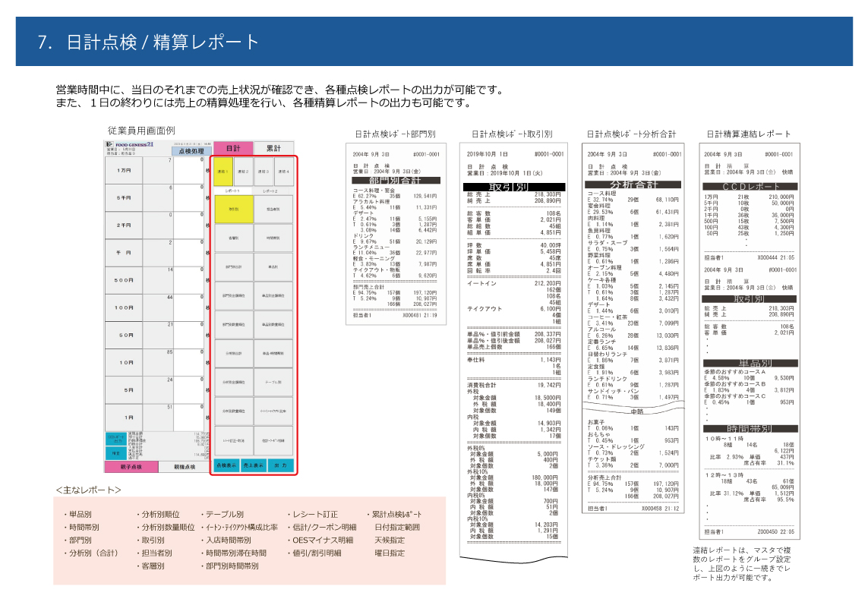Tap the 100円 denomination button
The width and height of the screenshot is (868, 602).
(x=124, y=307)
